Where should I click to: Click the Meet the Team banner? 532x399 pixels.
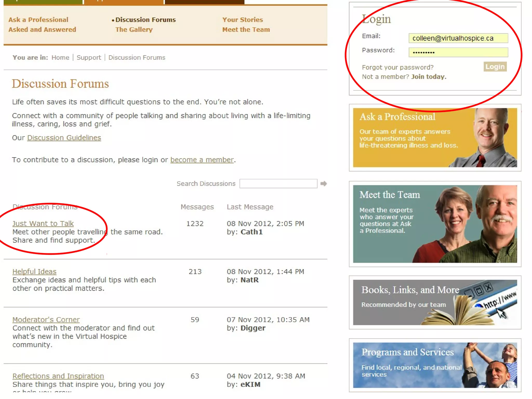[435, 224]
